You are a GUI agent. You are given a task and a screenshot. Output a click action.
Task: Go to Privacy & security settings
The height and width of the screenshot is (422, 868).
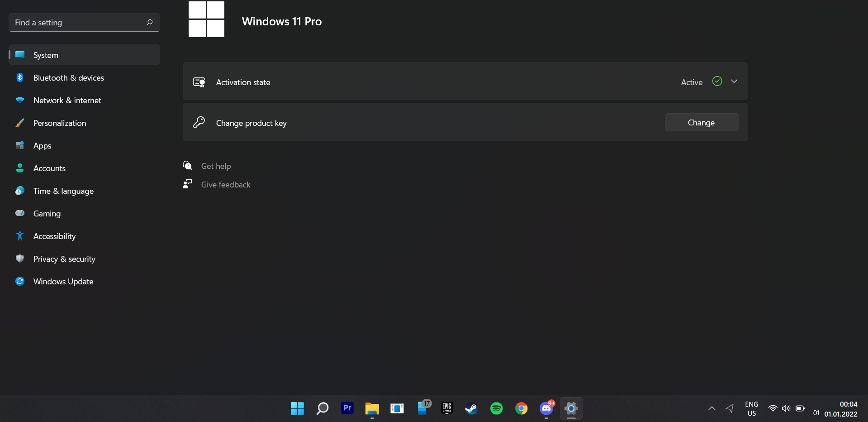tap(84, 259)
